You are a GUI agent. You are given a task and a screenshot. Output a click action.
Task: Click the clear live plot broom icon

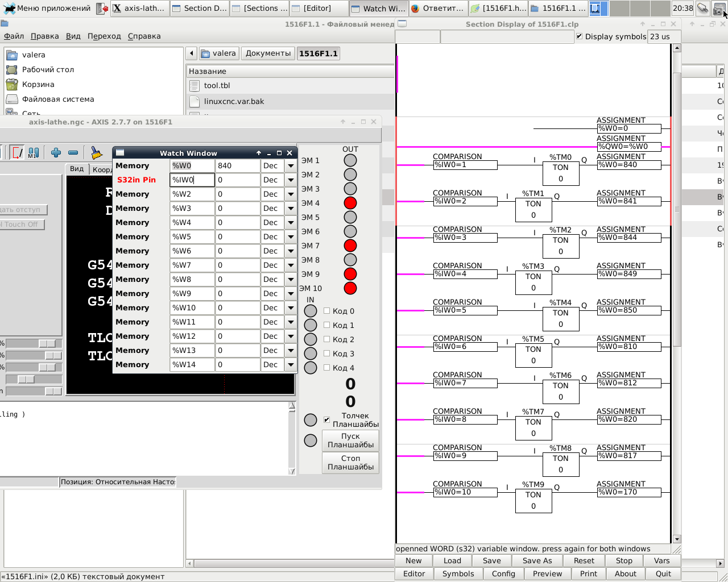tap(97, 152)
